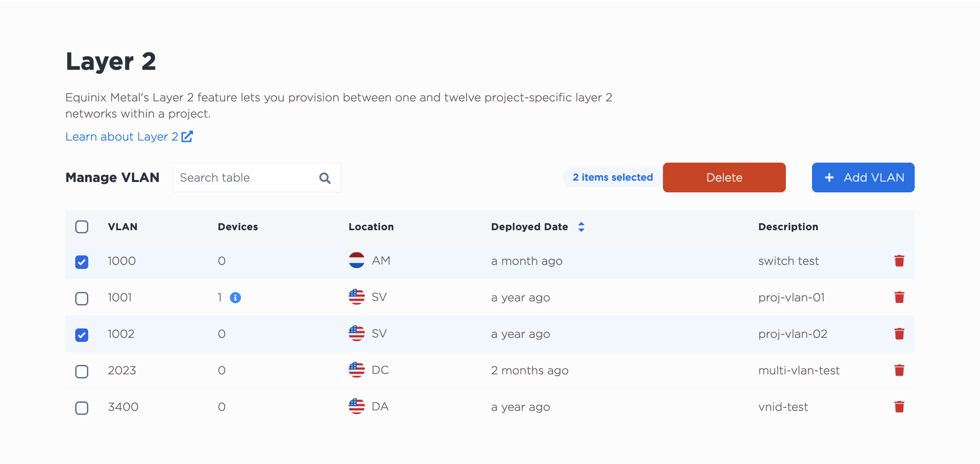This screenshot has height=464, width=980.
Task: Click the Description column header
Action: (x=788, y=227)
